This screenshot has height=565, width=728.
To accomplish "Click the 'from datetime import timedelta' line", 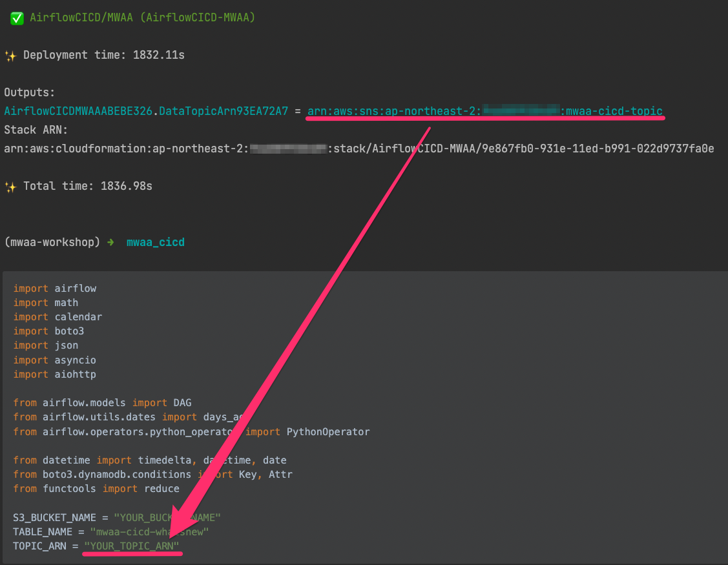I will click(149, 460).
